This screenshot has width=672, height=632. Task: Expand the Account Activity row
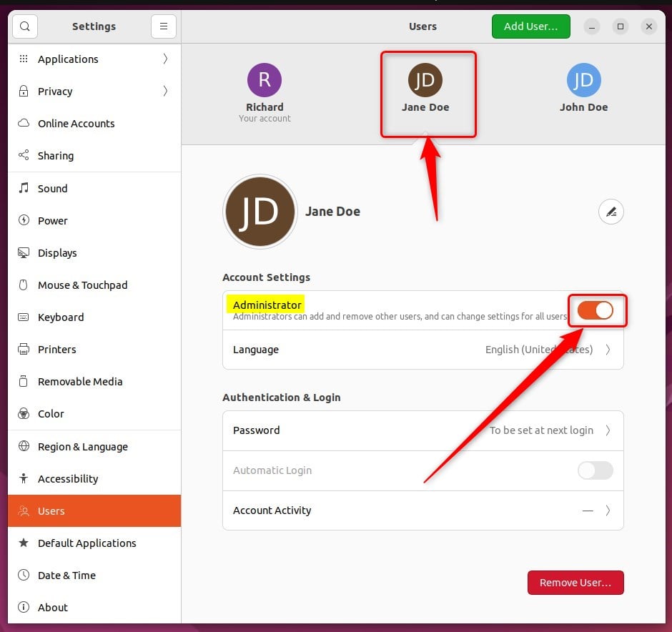[x=423, y=510]
